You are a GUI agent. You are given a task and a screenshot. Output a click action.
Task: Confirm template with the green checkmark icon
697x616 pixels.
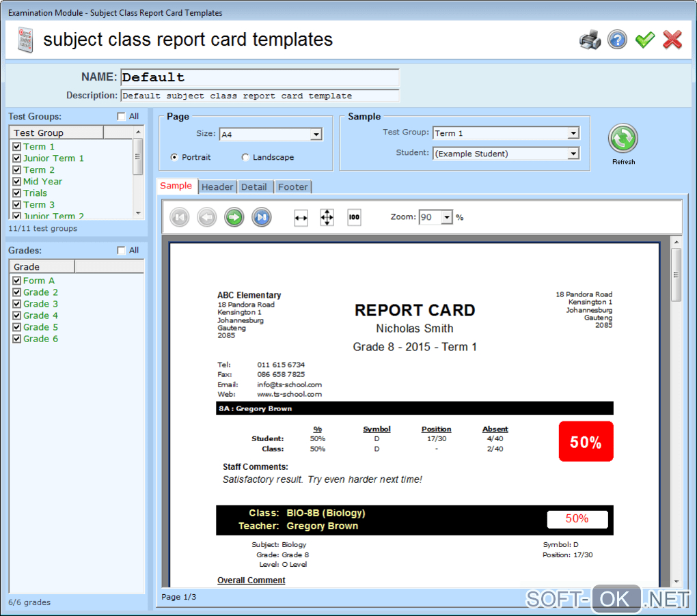[645, 40]
